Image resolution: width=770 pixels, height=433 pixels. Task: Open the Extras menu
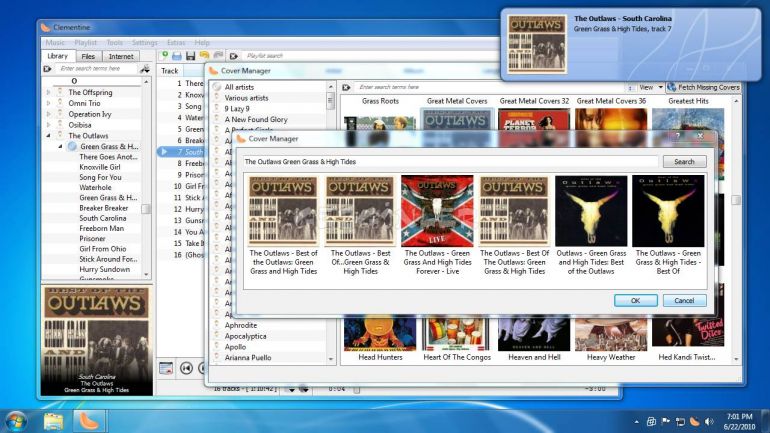tap(176, 43)
